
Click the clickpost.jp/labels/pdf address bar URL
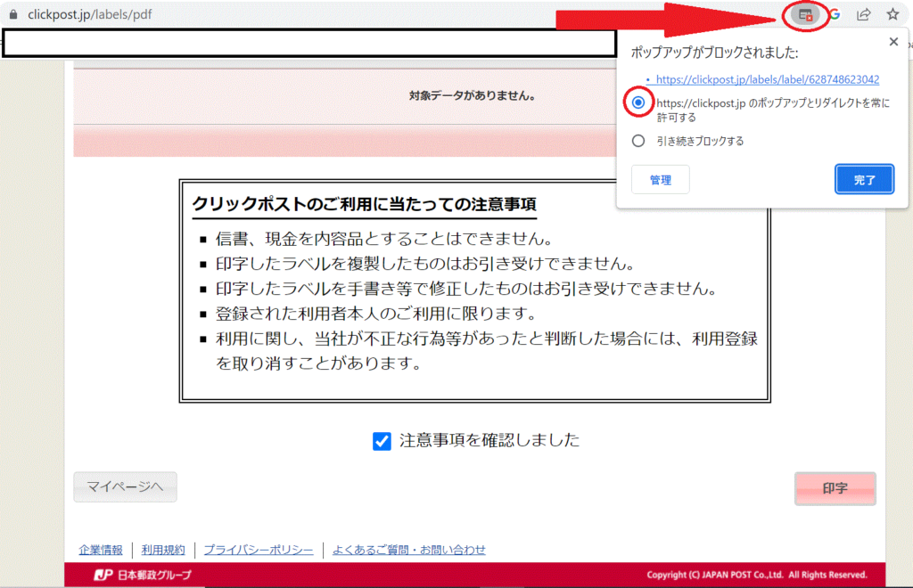(90, 14)
